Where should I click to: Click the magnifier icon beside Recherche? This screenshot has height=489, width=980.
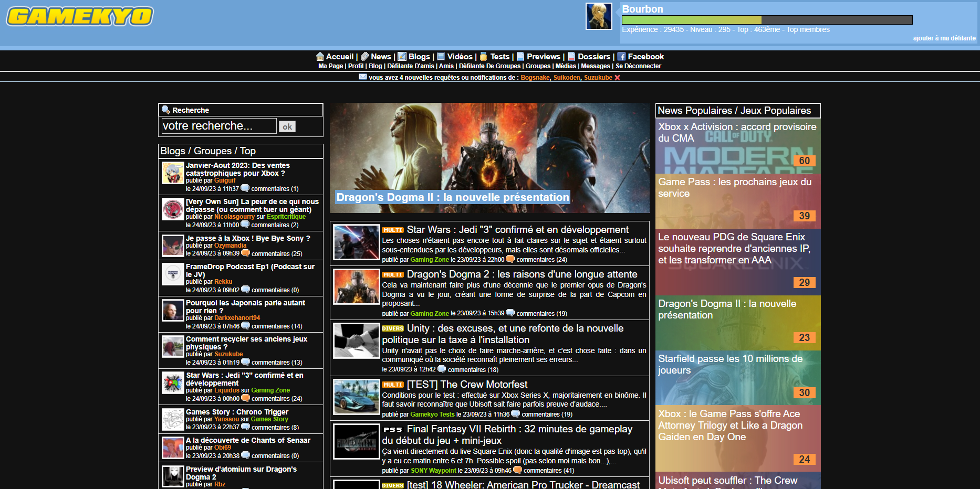point(166,110)
